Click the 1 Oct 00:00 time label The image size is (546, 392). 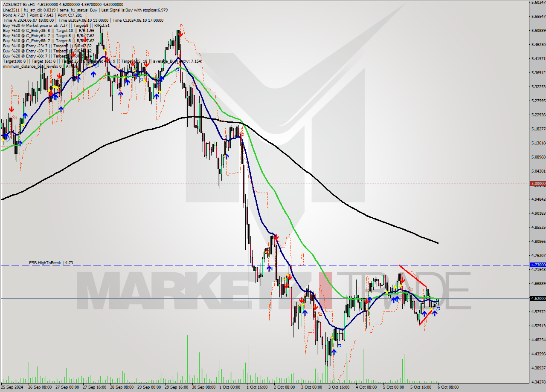[x=230, y=387]
